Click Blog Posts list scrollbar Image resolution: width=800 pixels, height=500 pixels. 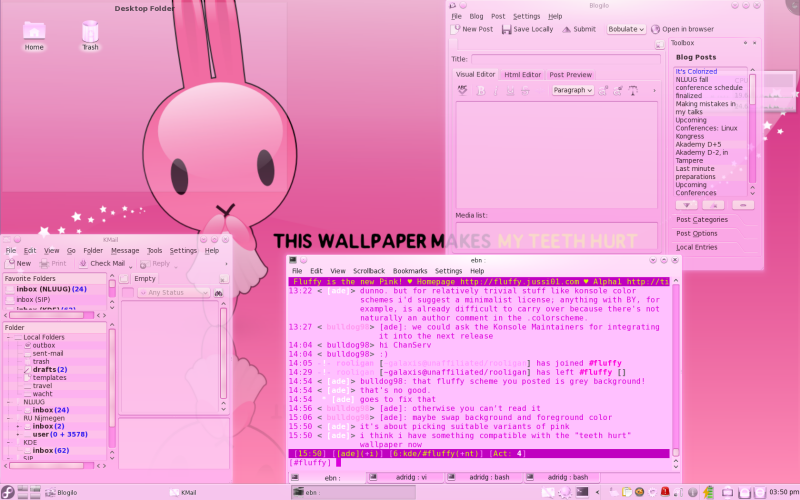coord(752,128)
